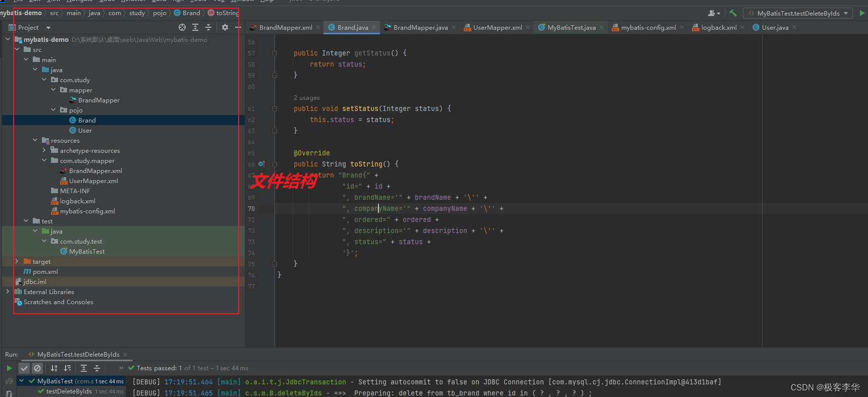Click the override gutter icon at toString
The width and height of the screenshot is (868, 397).
(261, 164)
